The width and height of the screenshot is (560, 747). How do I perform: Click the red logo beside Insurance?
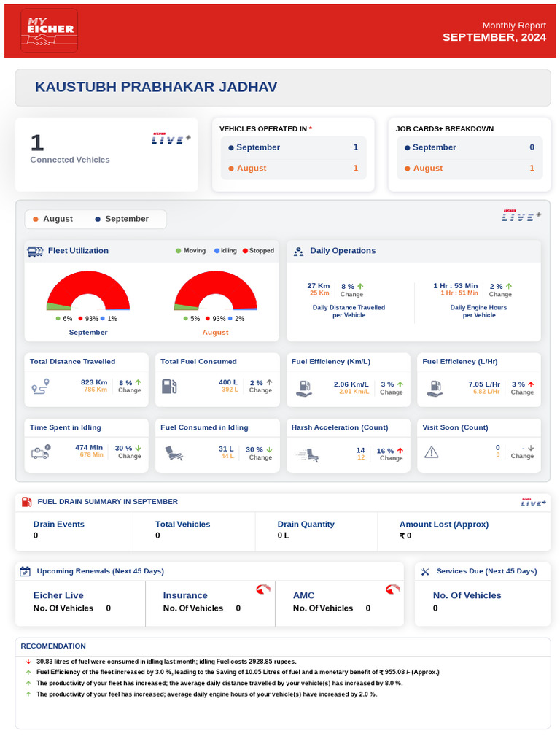(262, 589)
